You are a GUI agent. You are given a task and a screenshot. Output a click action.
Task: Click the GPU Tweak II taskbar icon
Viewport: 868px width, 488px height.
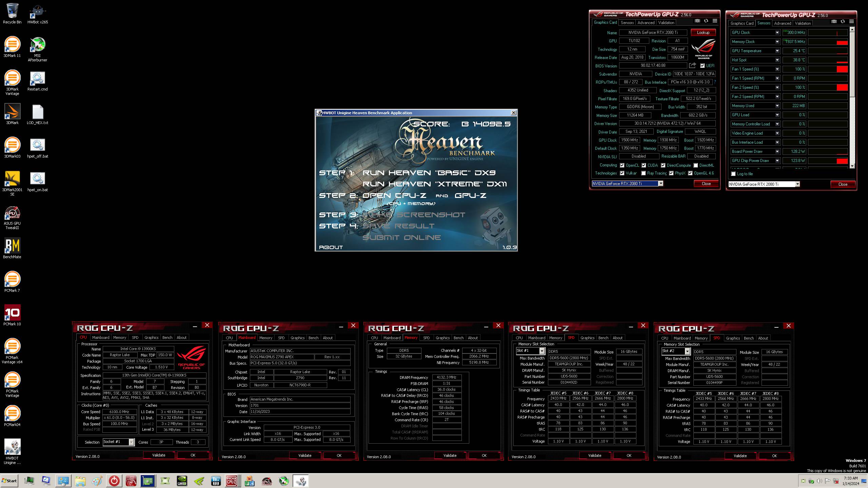pos(267,481)
